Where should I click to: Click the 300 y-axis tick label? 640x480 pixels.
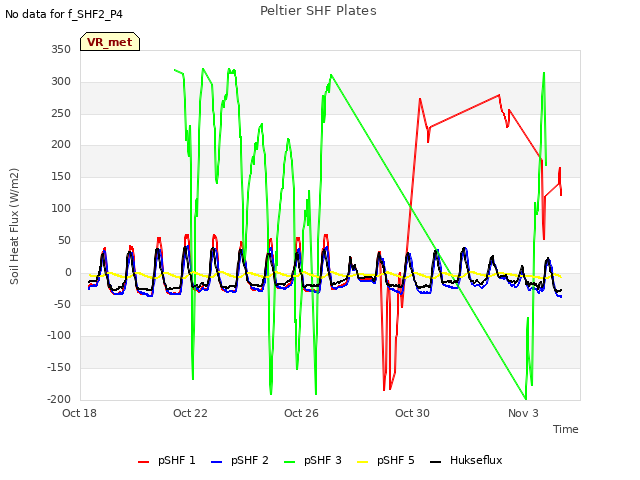(61, 82)
